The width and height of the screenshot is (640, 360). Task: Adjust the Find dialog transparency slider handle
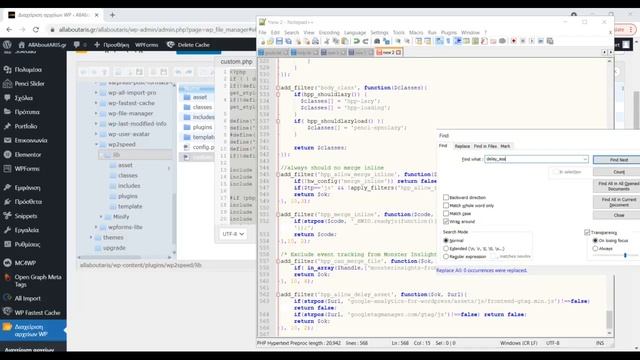pyautogui.click(x=625, y=256)
